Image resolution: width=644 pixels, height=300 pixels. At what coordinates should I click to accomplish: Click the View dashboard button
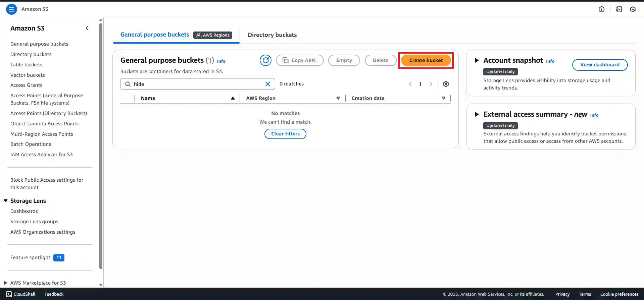[600, 65]
